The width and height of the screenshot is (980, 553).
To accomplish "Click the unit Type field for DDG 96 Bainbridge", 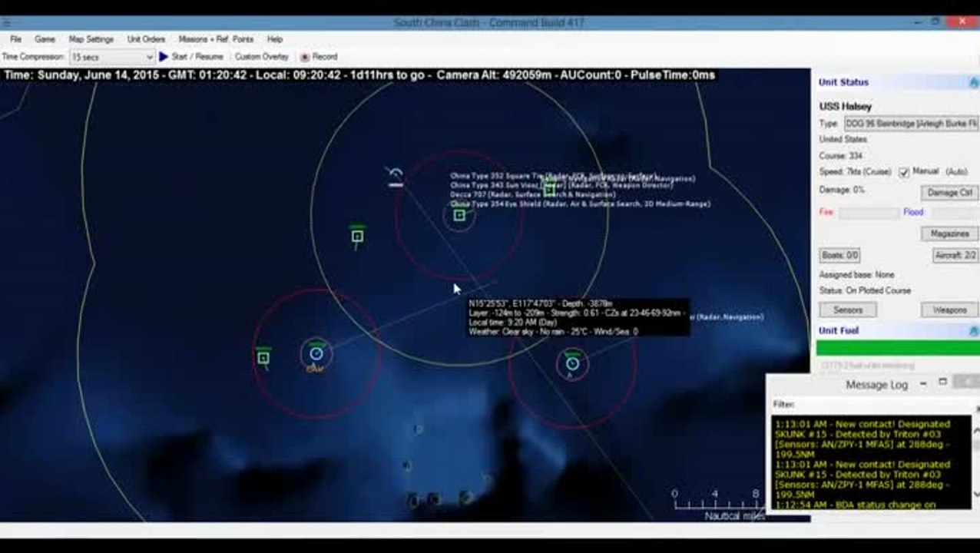I will pyautogui.click(x=911, y=124).
